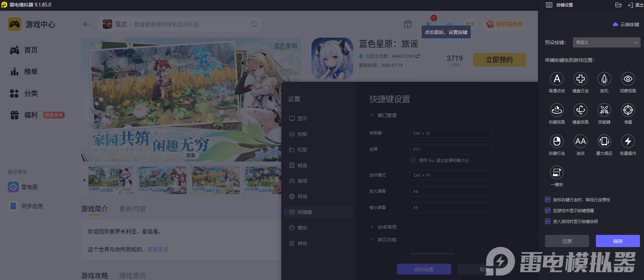Viewport: 644px width, 280px height.
Task: Select the 普通点击 key mapping icon
Action: click(x=557, y=79)
